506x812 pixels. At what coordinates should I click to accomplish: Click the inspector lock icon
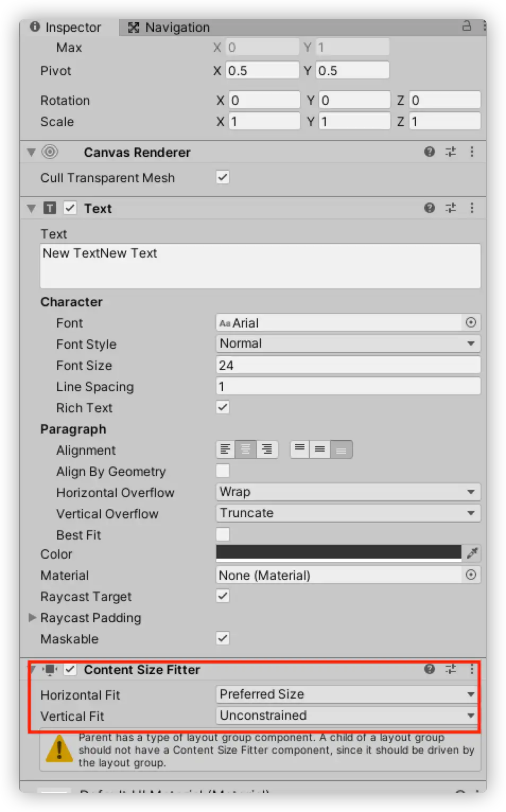coord(467,26)
